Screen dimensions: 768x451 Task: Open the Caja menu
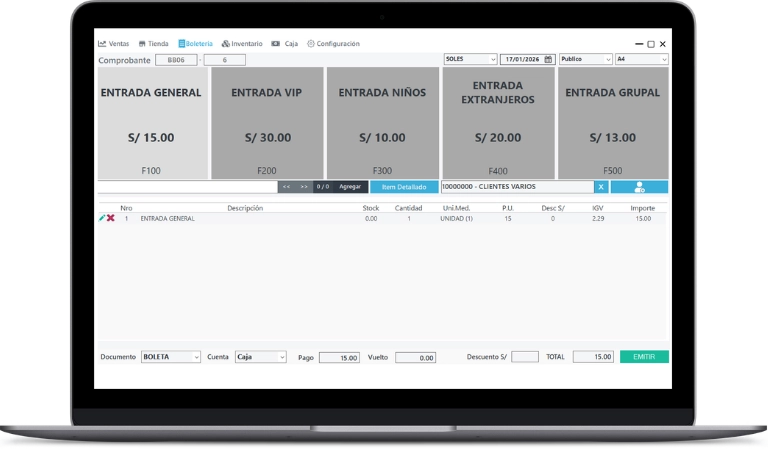coord(285,44)
